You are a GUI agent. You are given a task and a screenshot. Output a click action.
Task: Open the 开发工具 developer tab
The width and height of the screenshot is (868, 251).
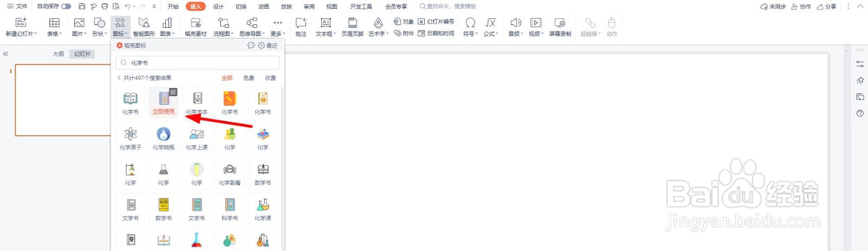click(361, 7)
